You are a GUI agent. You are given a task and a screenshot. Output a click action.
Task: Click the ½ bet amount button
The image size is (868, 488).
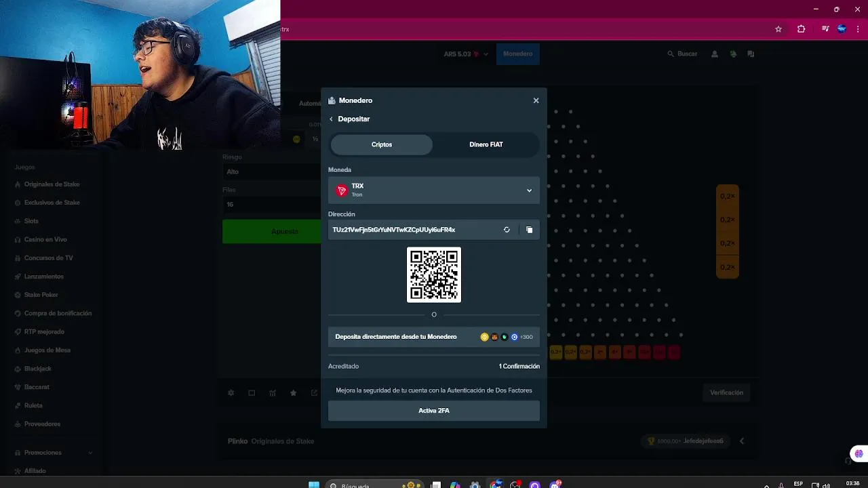coord(315,139)
